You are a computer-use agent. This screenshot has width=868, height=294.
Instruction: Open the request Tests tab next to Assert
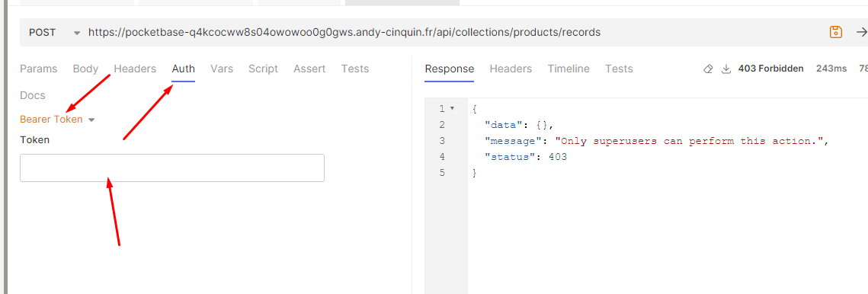(355, 69)
